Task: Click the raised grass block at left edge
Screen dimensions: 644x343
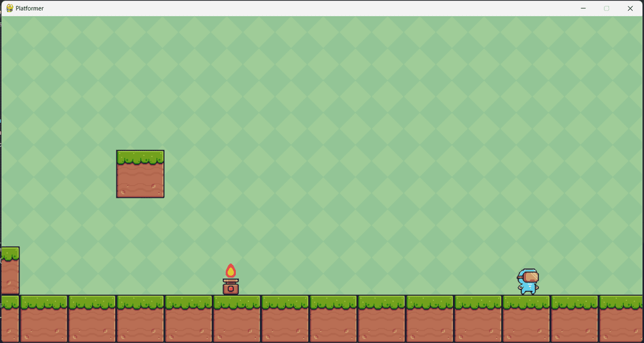Action: coord(10,271)
